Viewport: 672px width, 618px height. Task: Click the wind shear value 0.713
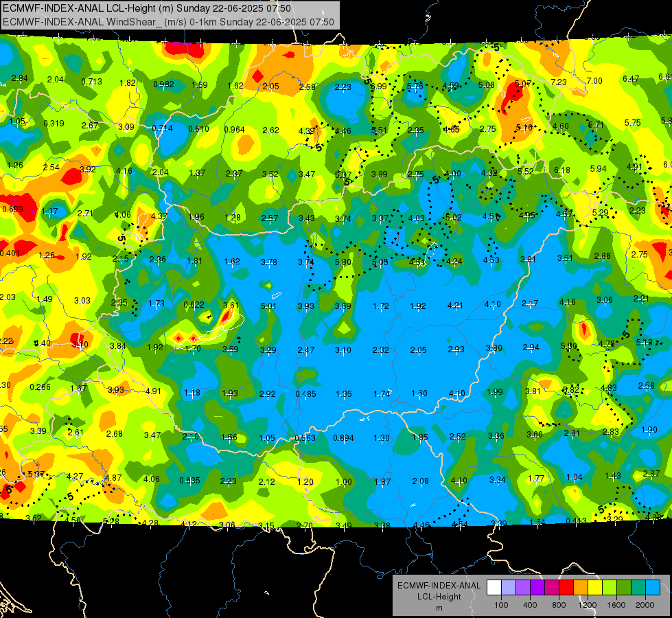click(91, 82)
